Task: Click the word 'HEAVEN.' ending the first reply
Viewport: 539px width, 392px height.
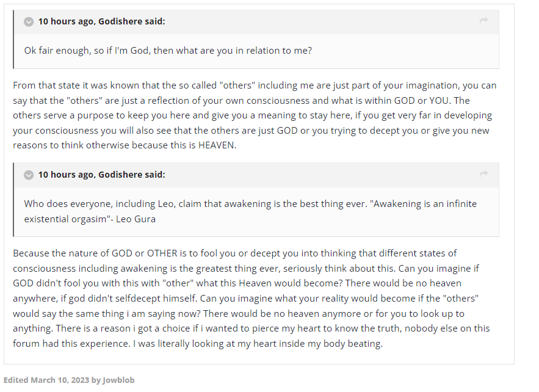Action: click(x=217, y=145)
